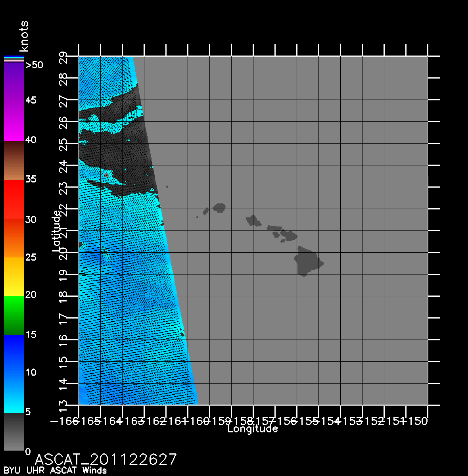Click the Big Island of Hawaii on map

[307, 261]
